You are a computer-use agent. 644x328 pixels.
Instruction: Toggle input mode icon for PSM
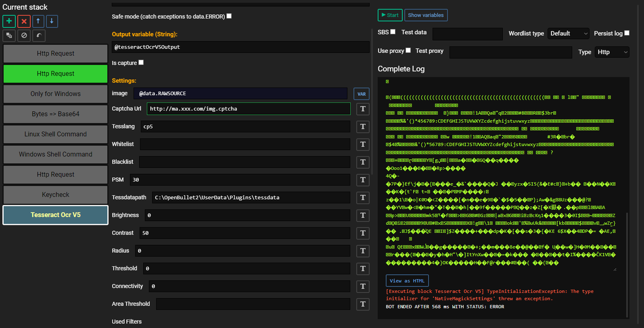click(363, 180)
